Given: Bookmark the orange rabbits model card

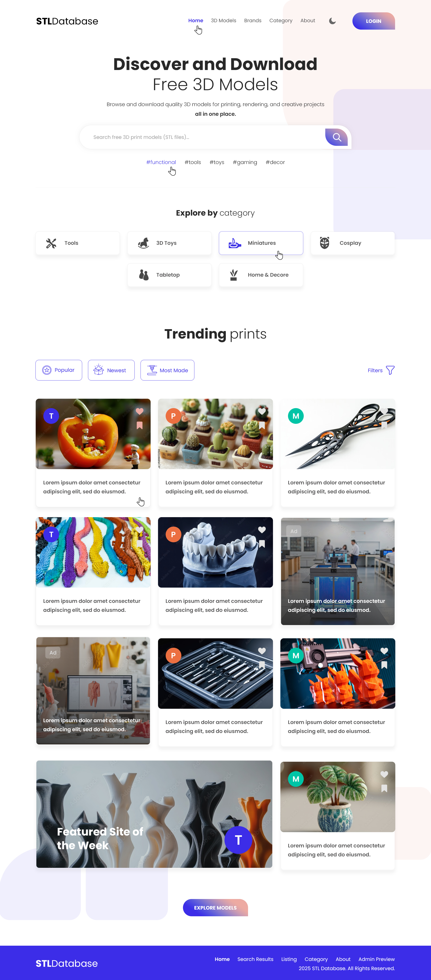Looking at the screenshot, I should coord(384,665).
